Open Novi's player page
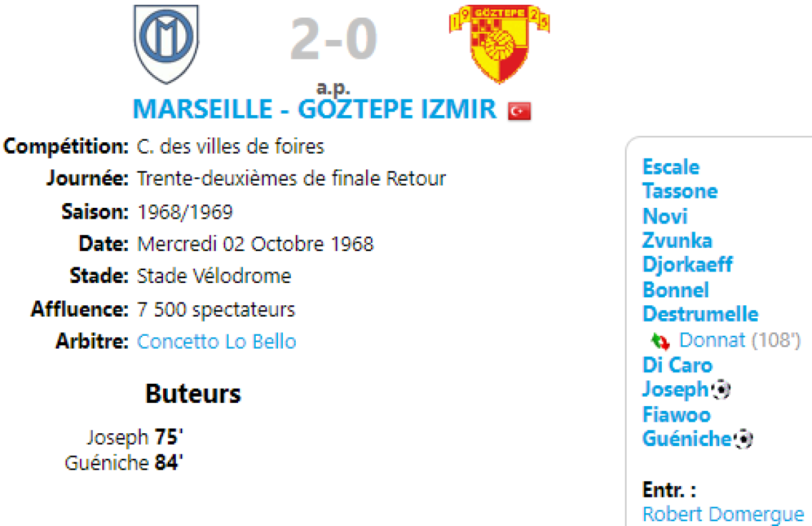812x526 pixels. click(664, 217)
